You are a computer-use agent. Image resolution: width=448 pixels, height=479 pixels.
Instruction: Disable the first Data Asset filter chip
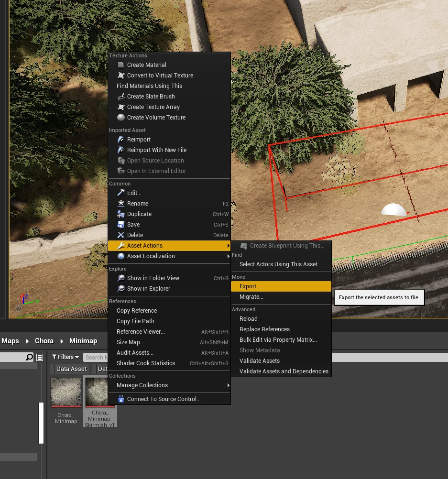71,369
